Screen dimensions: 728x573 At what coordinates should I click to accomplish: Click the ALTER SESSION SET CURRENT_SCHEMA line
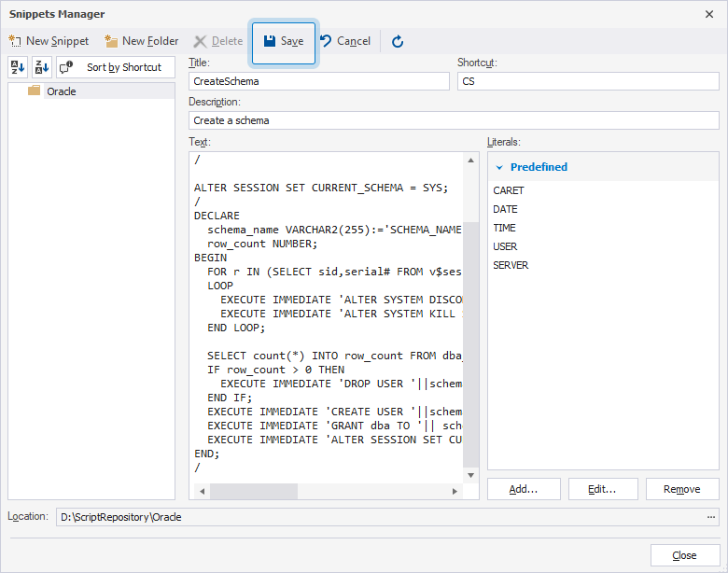coord(321,188)
